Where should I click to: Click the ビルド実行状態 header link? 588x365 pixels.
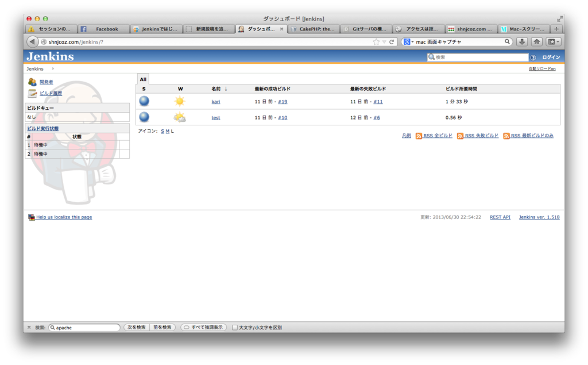42,128
